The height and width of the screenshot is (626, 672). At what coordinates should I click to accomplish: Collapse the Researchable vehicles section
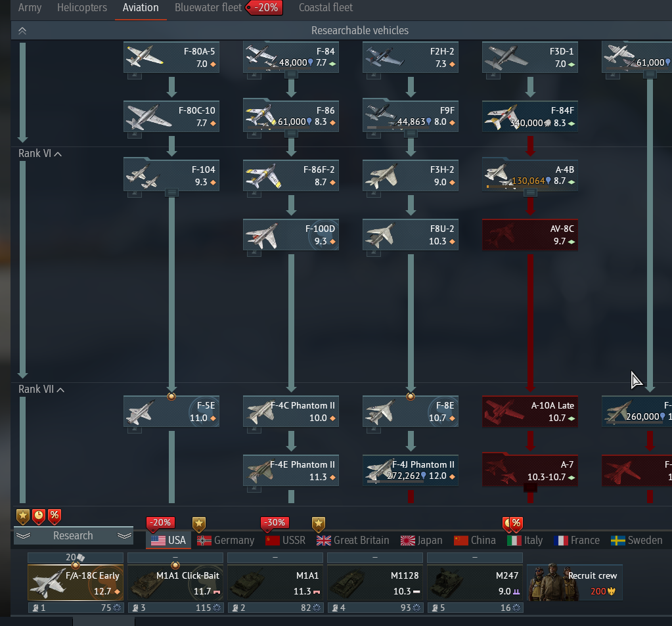pos(22,30)
